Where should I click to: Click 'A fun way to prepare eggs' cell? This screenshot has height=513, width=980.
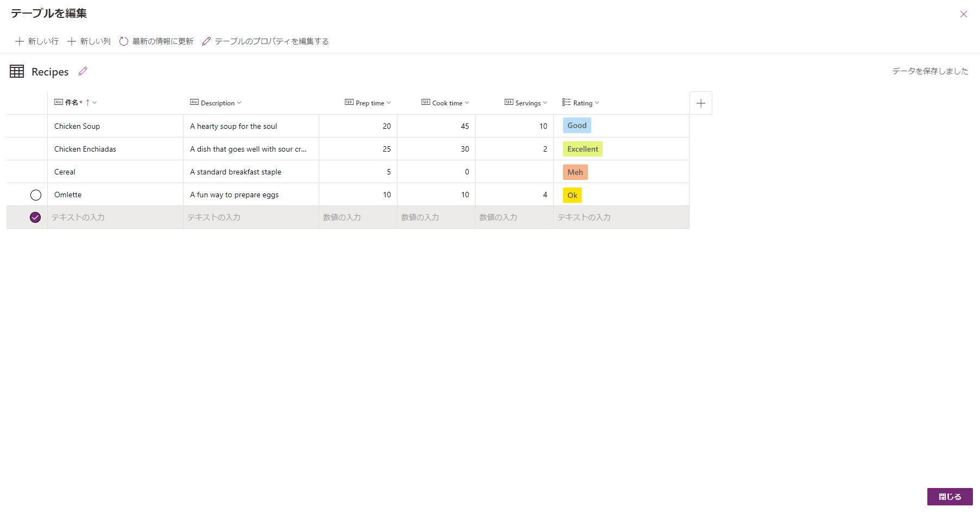(251, 195)
